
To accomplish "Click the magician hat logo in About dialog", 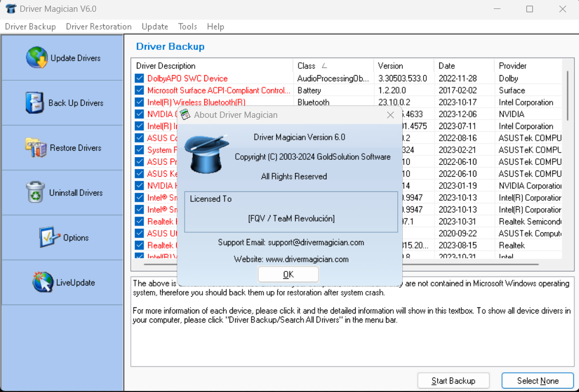I will click(x=206, y=154).
